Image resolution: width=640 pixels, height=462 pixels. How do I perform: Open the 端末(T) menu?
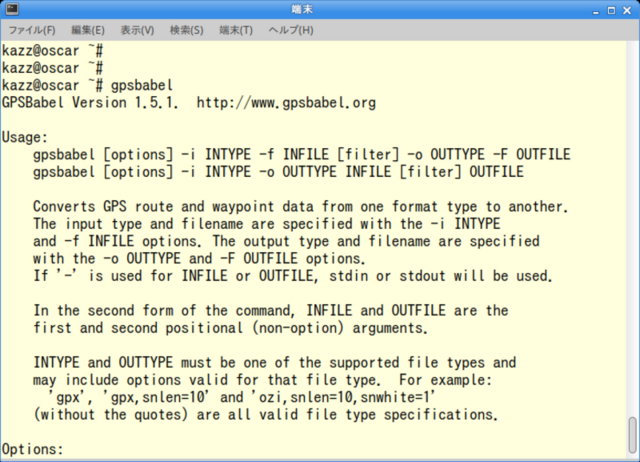(236, 30)
